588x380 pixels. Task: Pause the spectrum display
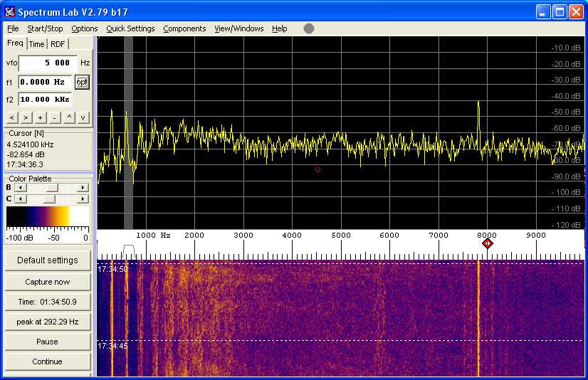[x=48, y=342]
